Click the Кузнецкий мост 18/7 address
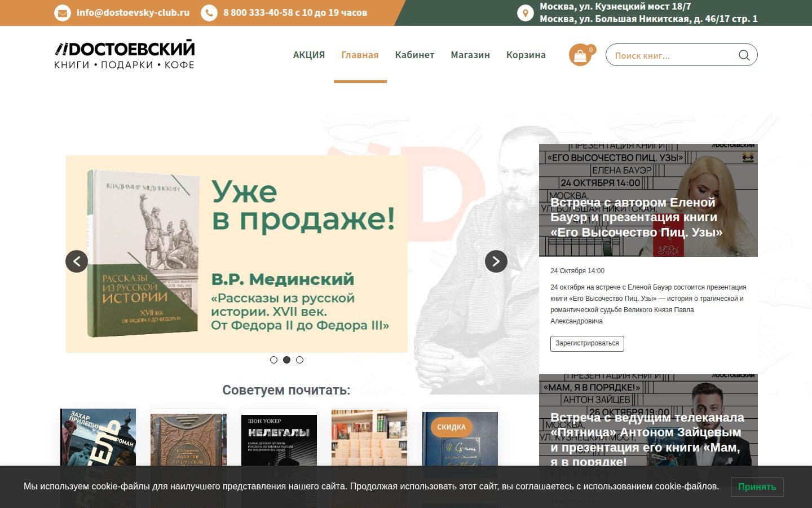The width and height of the screenshot is (812, 508). point(615,7)
